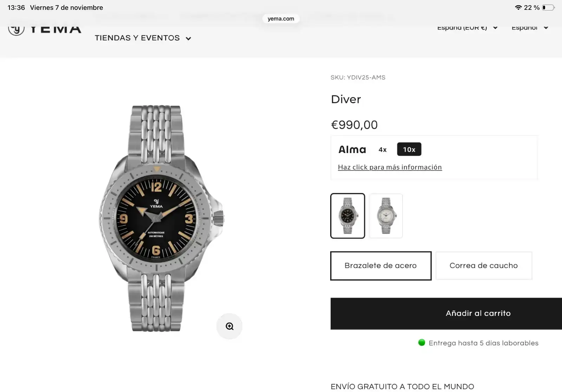
Task: Tap the Wi-Fi status icon
Action: tap(518, 7)
